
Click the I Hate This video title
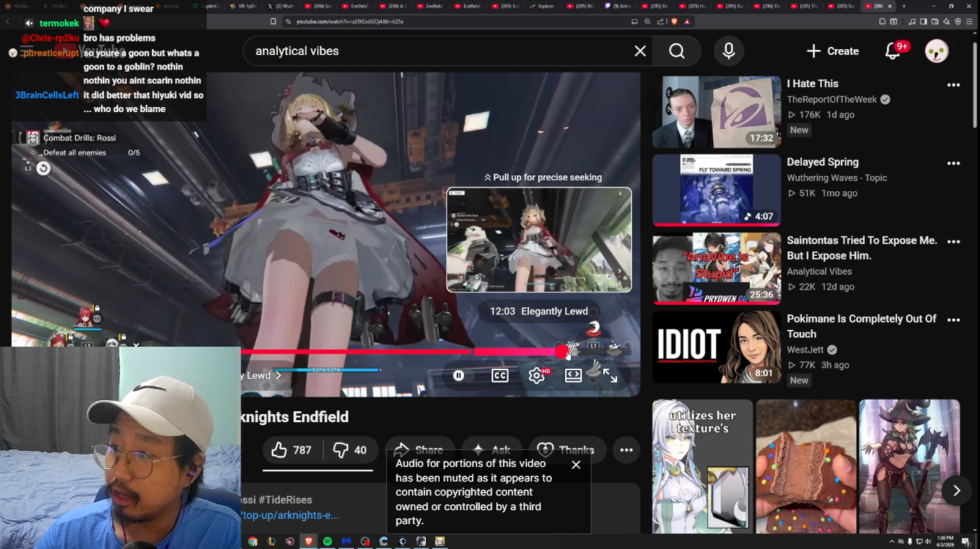[812, 84]
